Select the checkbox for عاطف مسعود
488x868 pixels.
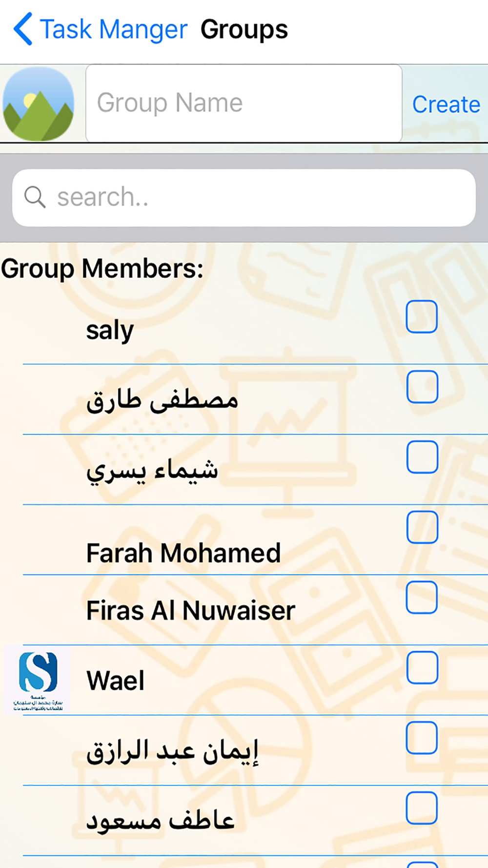click(422, 808)
